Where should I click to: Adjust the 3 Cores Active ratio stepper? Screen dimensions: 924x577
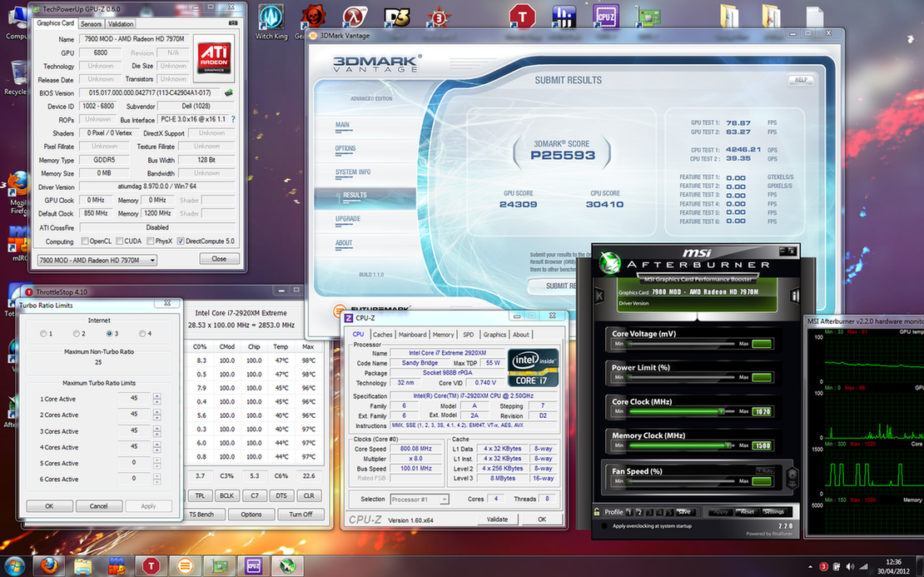(156, 430)
